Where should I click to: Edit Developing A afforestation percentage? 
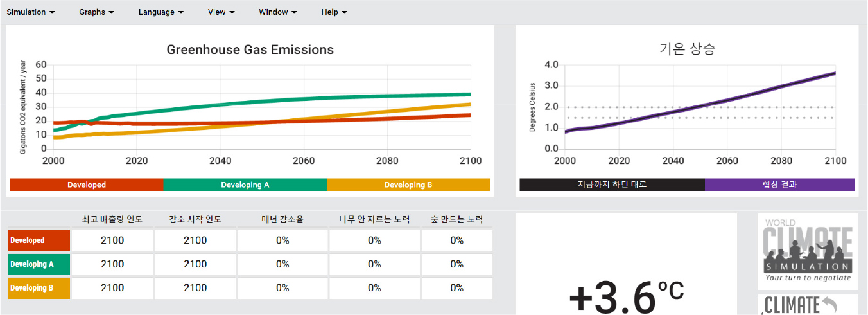coord(456,264)
